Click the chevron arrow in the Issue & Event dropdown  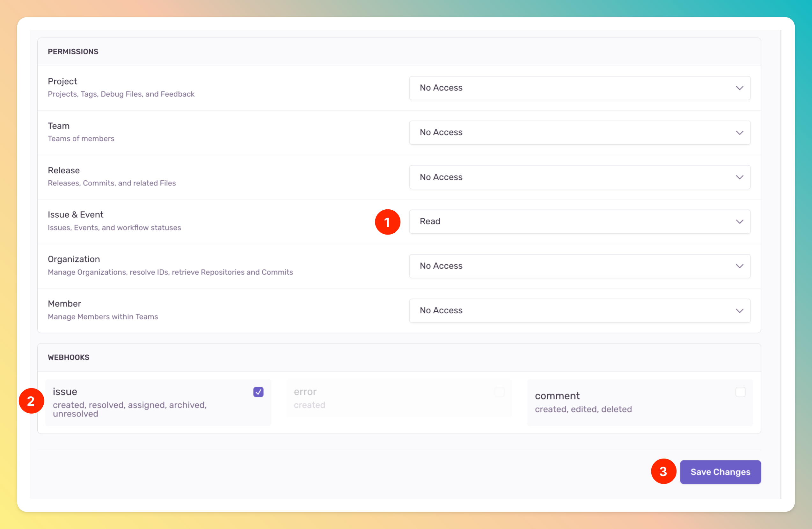click(739, 222)
